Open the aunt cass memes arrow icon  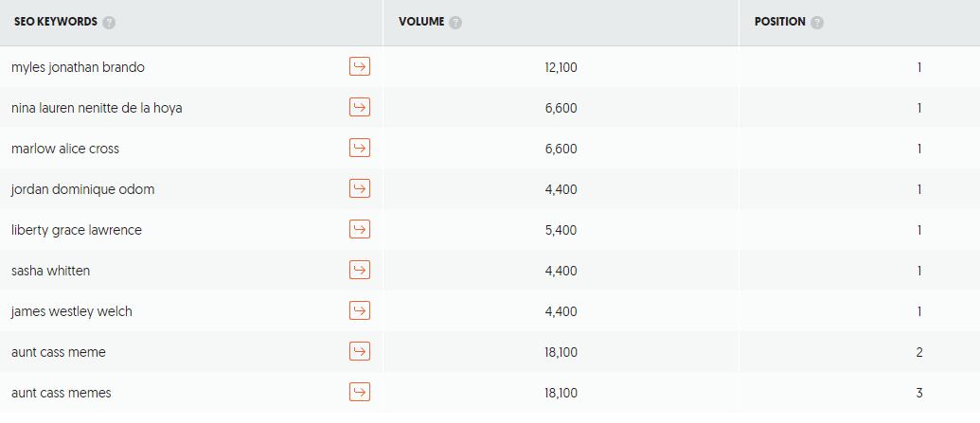pyautogui.click(x=360, y=392)
